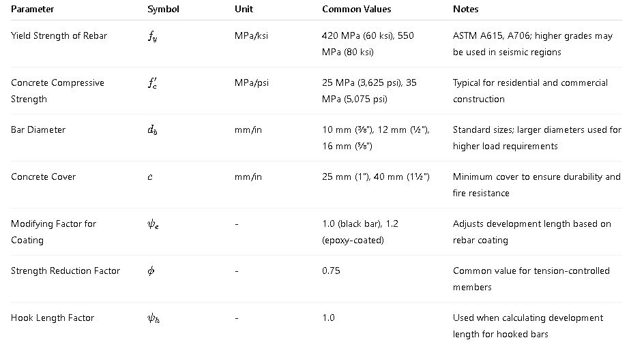Select the Strength Reduction Factor label
The height and width of the screenshot is (355, 644).
click(x=65, y=271)
